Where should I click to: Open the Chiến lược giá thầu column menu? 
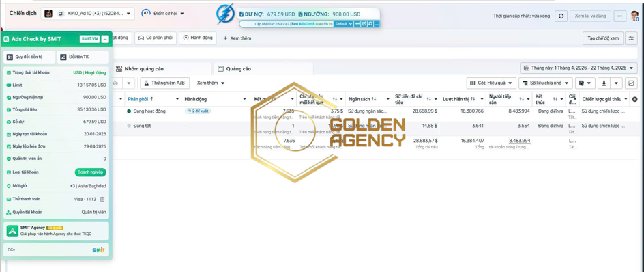pyautogui.click(x=626, y=99)
